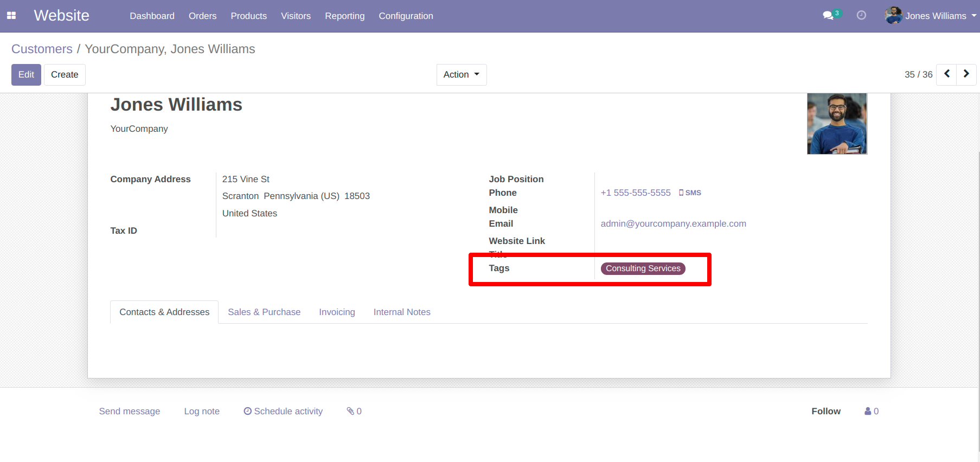Click the Create button
Viewport: 980px width, 462px height.
[65, 75]
